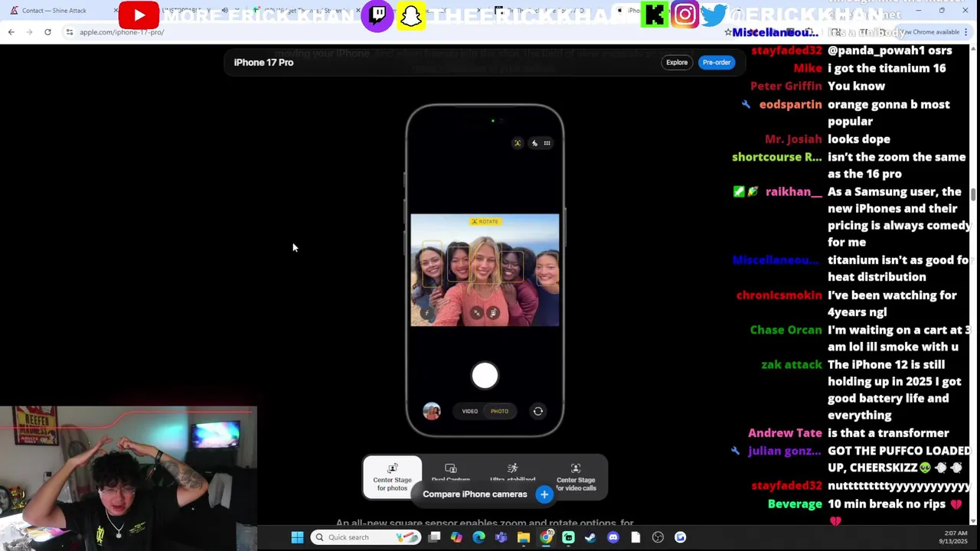Close the Contact — Shine Attack tab

[116, 11]
